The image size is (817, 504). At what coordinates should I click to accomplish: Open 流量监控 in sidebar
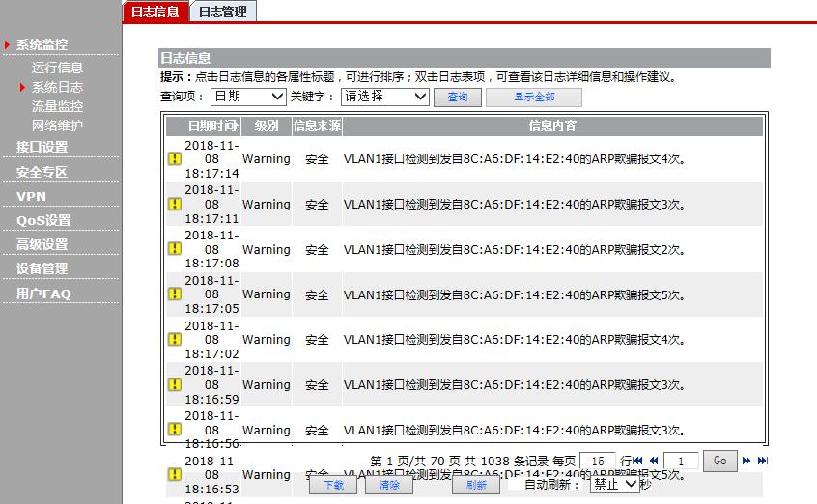(x=57, y=106)
